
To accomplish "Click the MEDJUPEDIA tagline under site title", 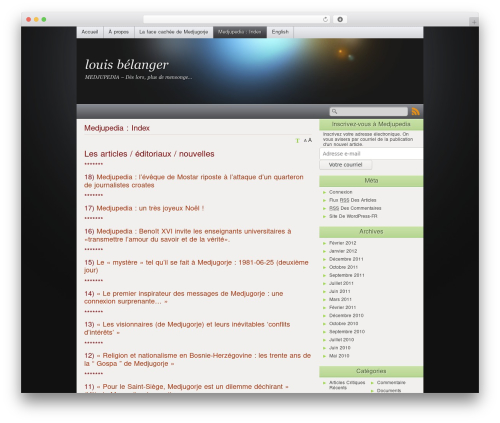I will click(138, 77).
